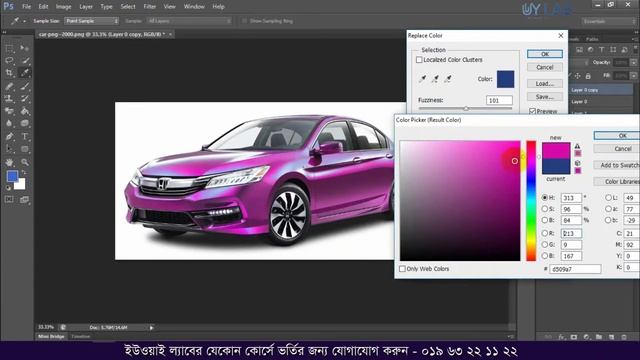
Task: Click the Quick Mask mode icon
Action: click(x=9, y=200)
